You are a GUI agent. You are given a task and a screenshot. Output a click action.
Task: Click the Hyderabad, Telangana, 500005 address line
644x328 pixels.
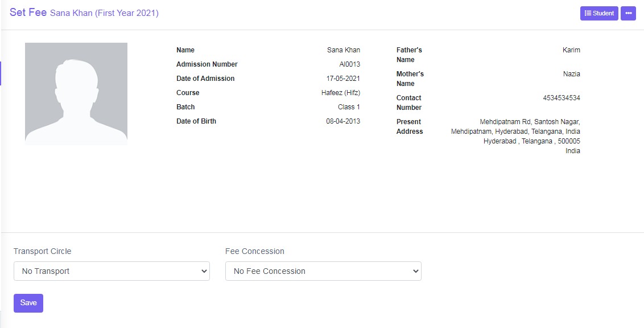point(531,141)
